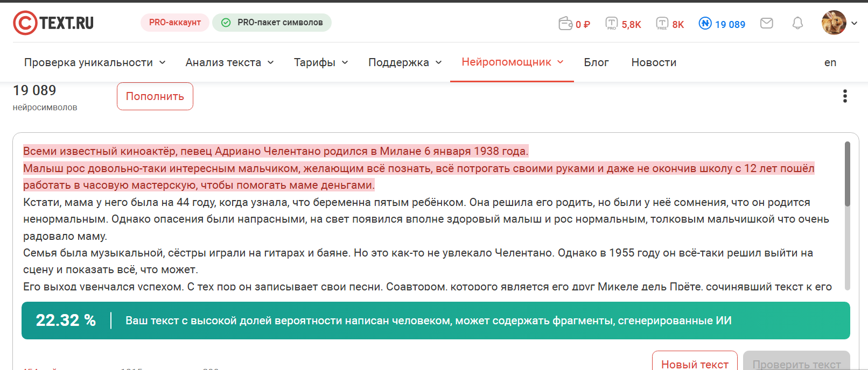Open the mail messages envelope icon
The width and height of the screenshot is (868, 370).
click(767, 23)
